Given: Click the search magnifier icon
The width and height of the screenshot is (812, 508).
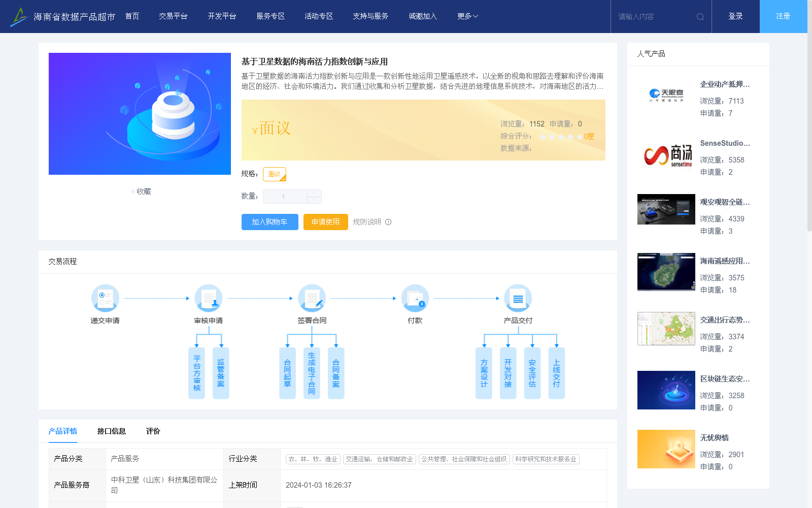Looking at the screenshot, I should point(700,17).
